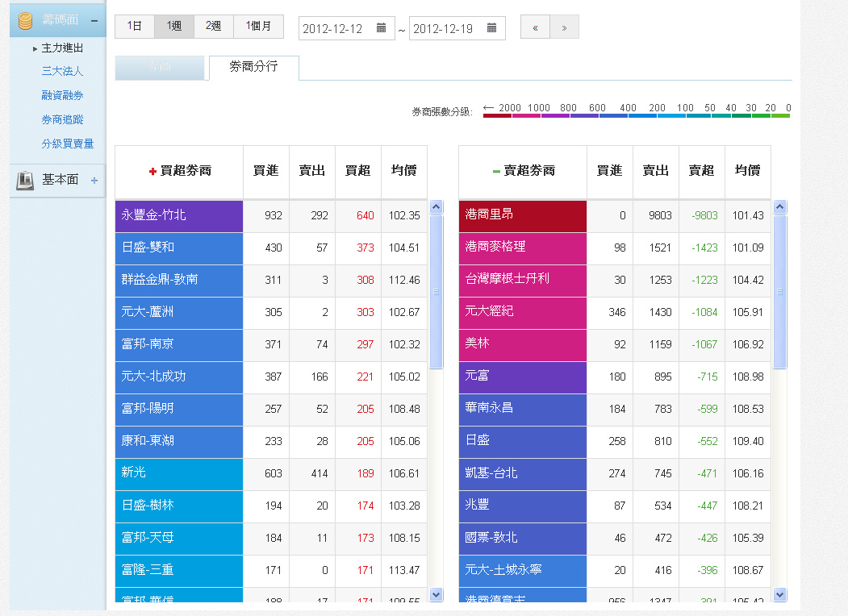Click down arrow of sell table scrollbar
The image size is (848, 616).
click(780, 595)
